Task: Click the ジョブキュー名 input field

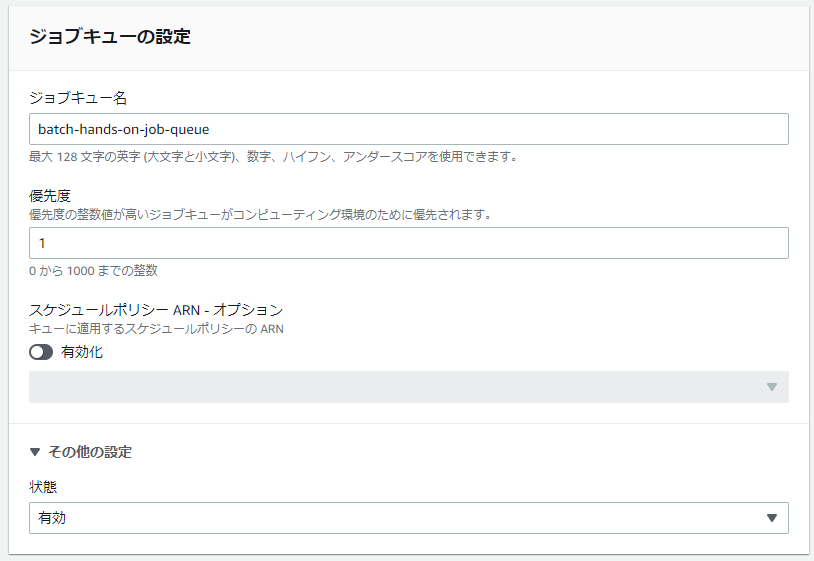Action: pyautogui.click(x=409, y=129)
